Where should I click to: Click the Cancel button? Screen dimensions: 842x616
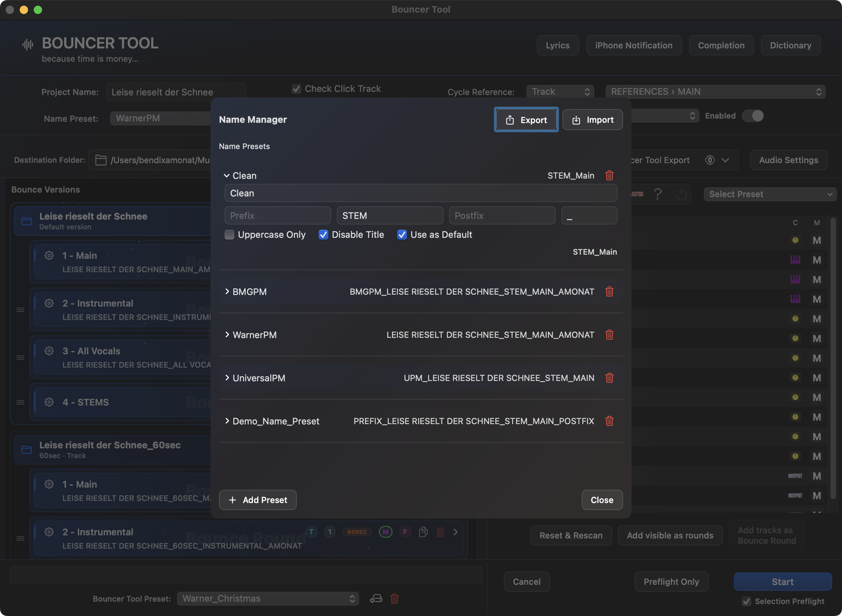526,581
